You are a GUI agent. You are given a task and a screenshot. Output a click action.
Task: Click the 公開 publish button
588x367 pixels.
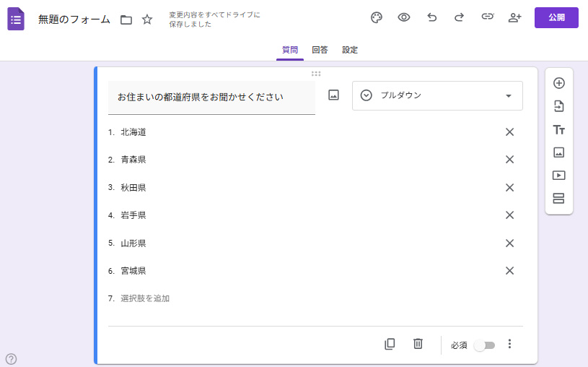tap(556, 18)
